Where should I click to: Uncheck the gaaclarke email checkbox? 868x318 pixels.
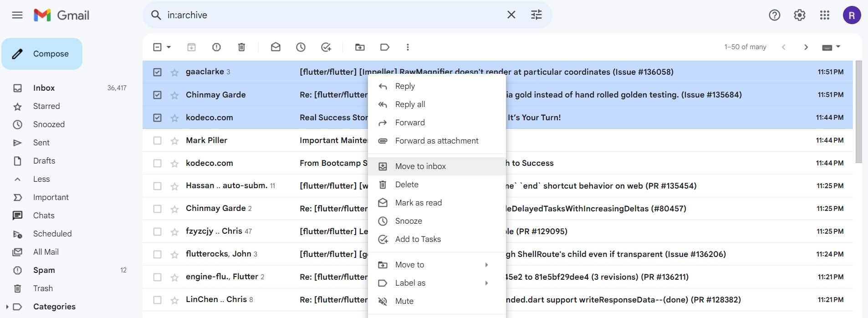[157, 72]
